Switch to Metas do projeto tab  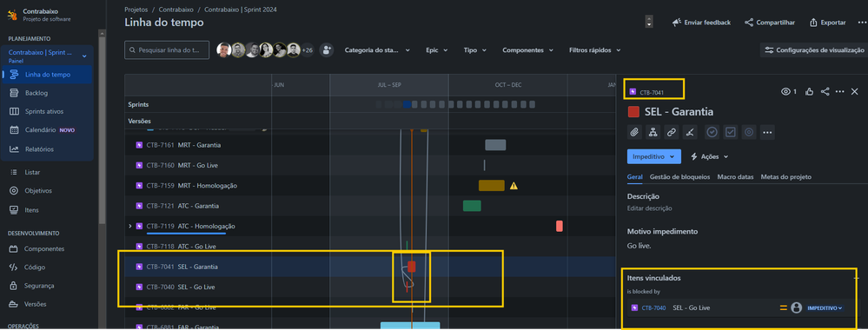786,177
